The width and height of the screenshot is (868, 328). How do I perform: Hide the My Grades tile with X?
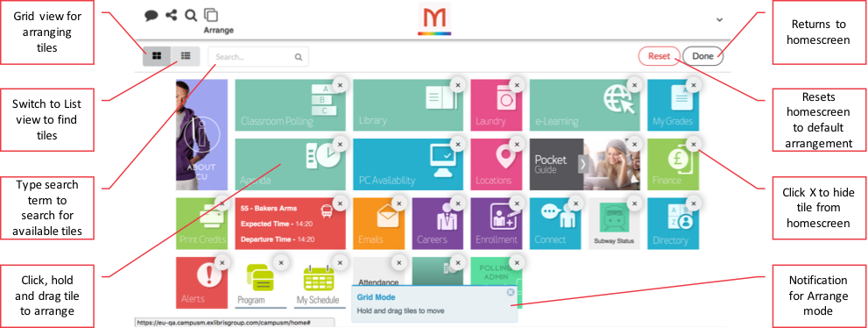point(693,84)
